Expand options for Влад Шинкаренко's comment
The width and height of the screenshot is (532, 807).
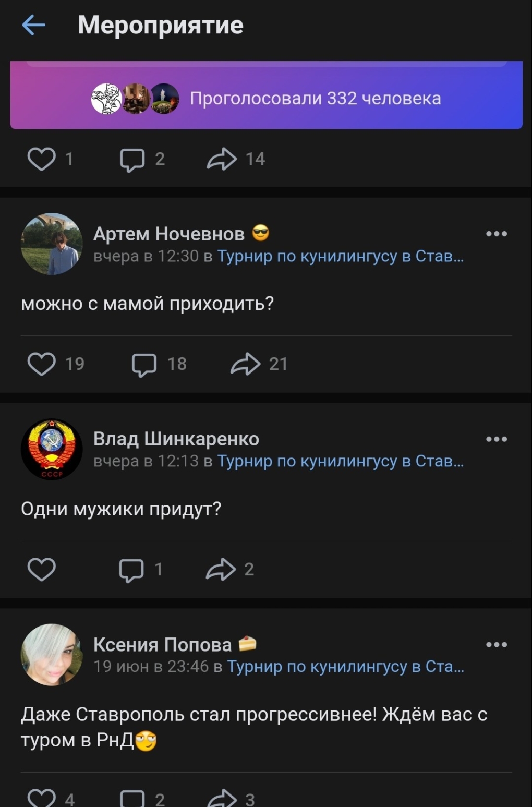[496, 439]
